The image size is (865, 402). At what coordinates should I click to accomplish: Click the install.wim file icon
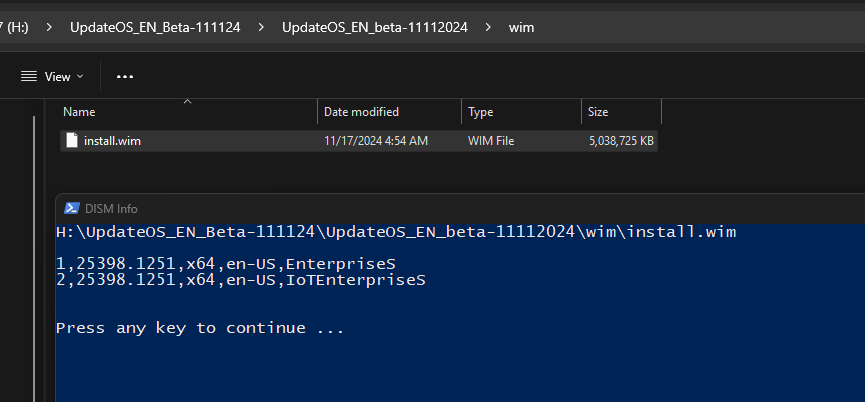pyautogui.click(x=71, y=141)
